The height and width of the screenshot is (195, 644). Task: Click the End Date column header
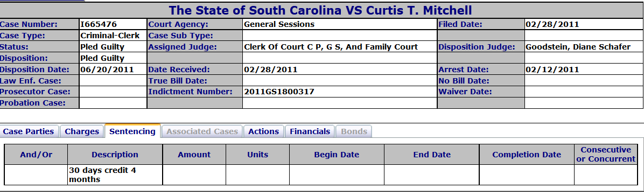(432, 155)
